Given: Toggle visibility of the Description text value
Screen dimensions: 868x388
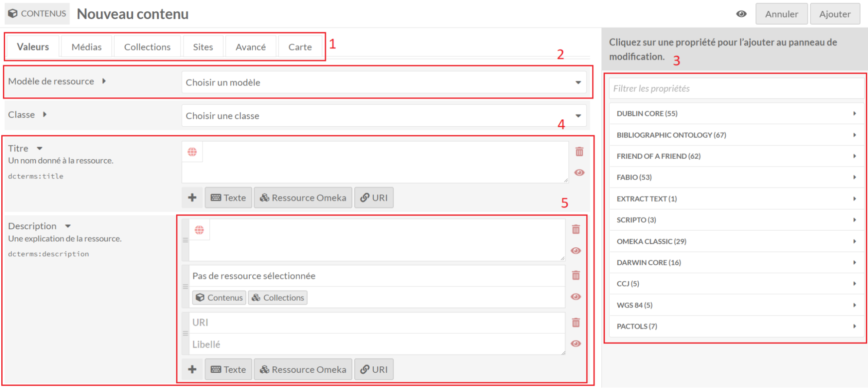Looking at the screenshot, I should [x=576, y=251].
